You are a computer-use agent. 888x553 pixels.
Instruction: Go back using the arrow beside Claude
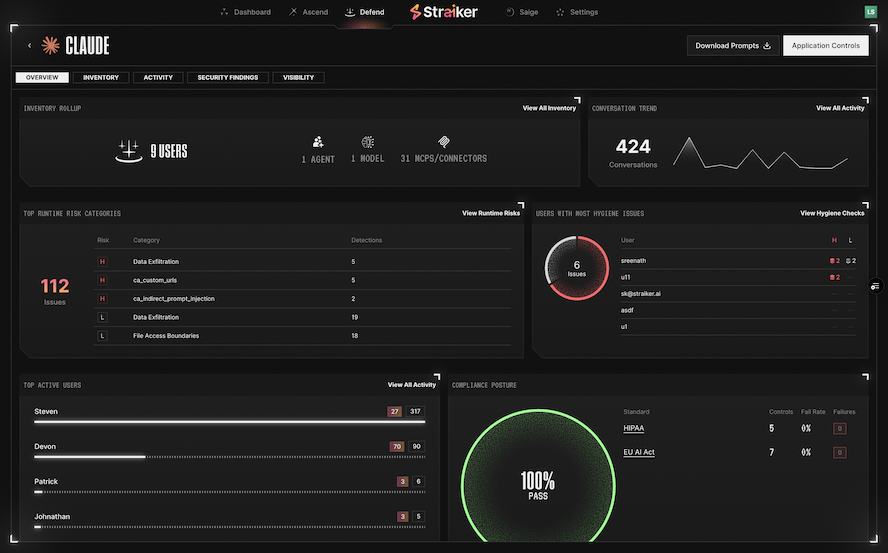[29, 45]
